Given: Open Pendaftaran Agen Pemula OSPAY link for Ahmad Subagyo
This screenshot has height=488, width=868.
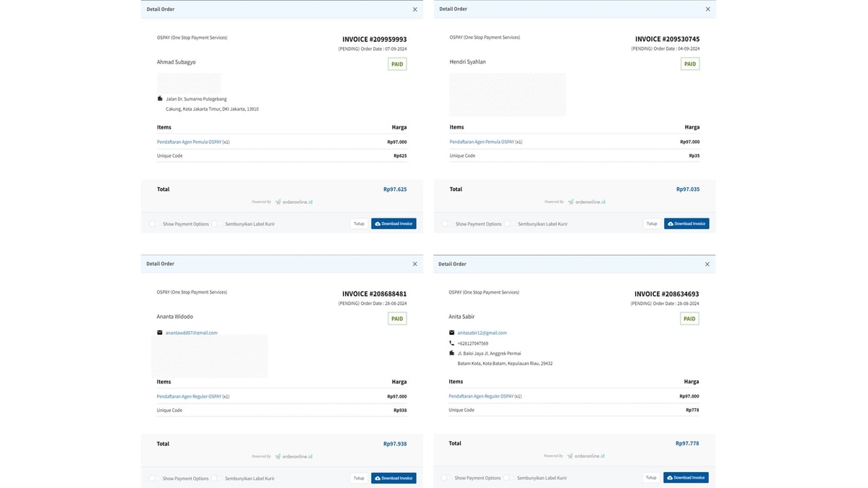Looking at the screenshot, I should pos(189,142).
